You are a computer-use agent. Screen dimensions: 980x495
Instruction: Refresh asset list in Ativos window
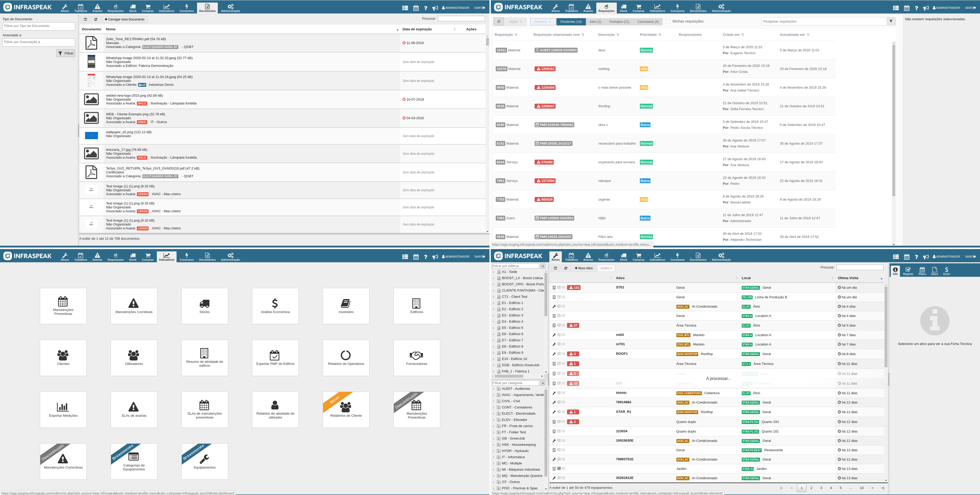tap(566, 268)
